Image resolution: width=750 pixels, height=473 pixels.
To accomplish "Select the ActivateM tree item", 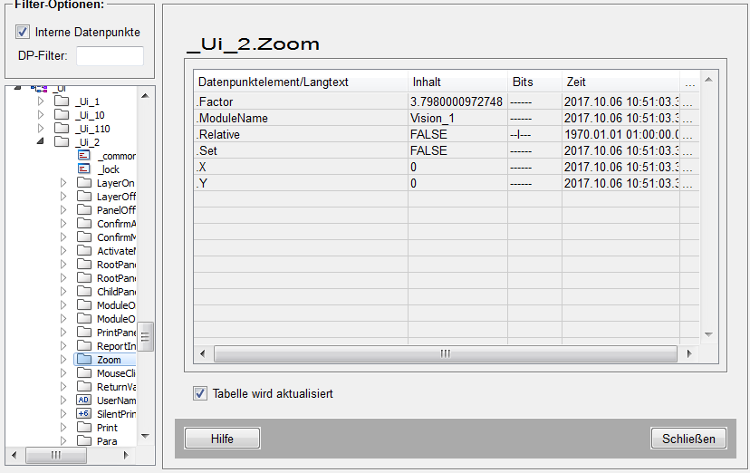I will (116, 251).
